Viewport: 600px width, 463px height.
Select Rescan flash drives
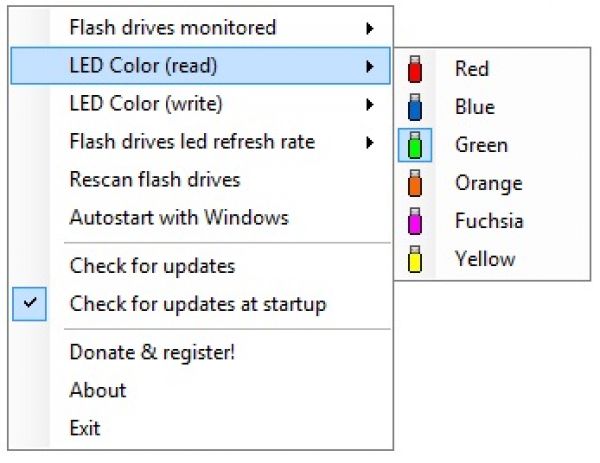(x=155, y=180)
